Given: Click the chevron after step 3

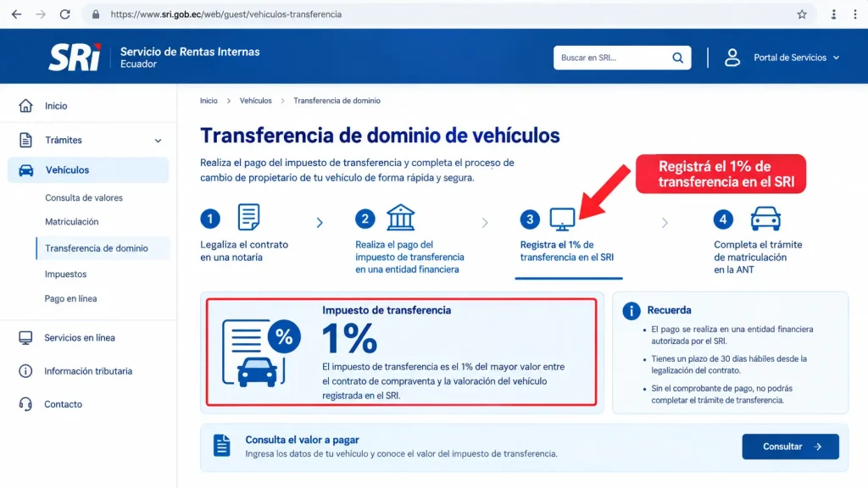Looking at the screenshot, I should pos(665,223).
